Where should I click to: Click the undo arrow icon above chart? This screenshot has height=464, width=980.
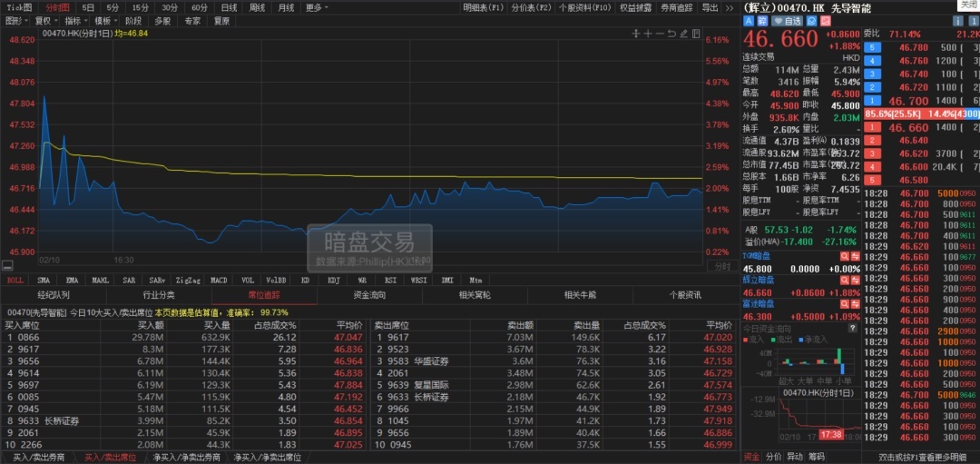[x=671, y=35]
